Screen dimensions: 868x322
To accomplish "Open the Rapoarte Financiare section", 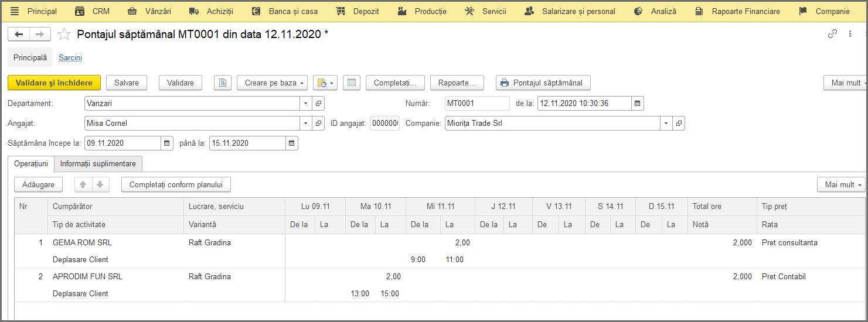I will (x=737, y=11).
